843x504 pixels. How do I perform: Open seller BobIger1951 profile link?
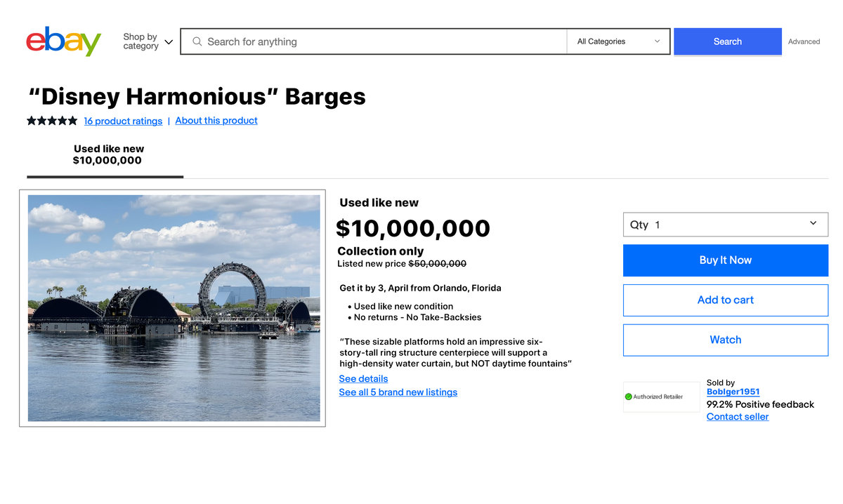pyautogui.click(x=733, y=392)
